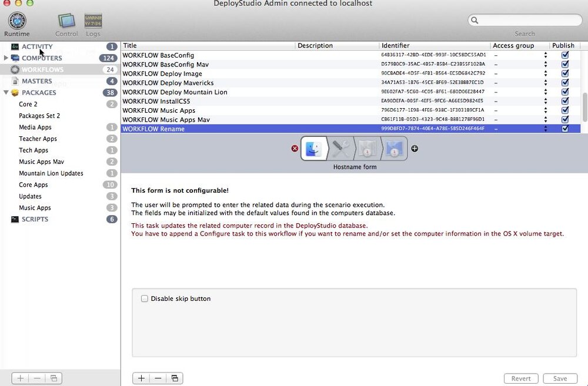Select SCRIPTS in the sidebar
Screen dimensions: 588x386
point(35,219)
